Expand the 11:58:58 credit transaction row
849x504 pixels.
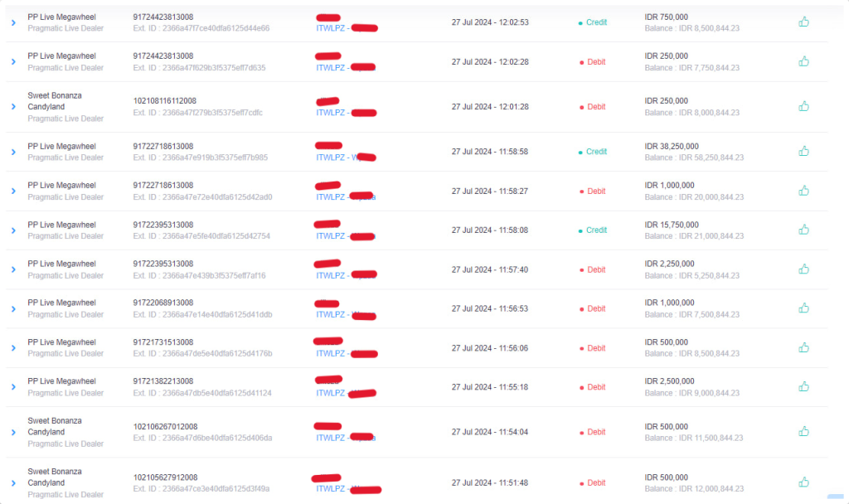13,152
